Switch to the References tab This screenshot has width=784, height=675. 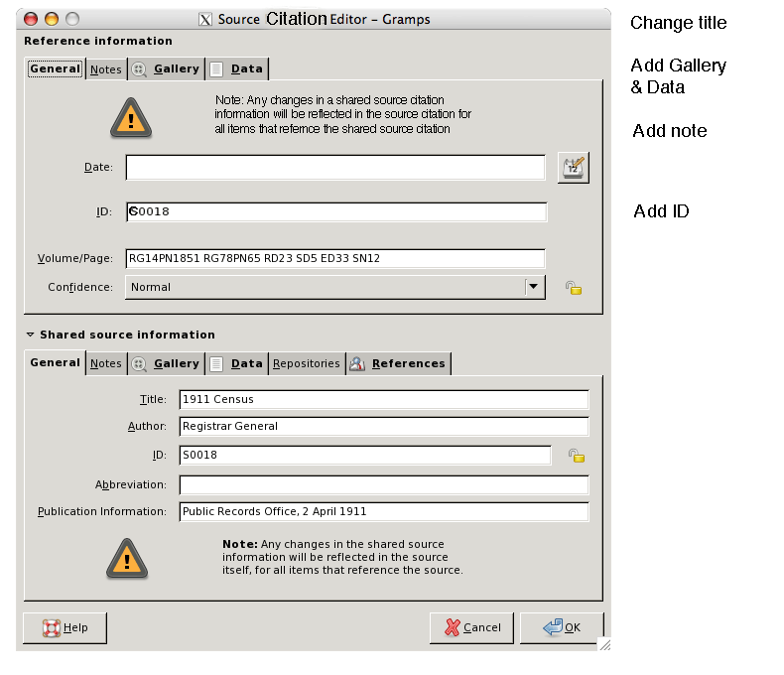399,363
